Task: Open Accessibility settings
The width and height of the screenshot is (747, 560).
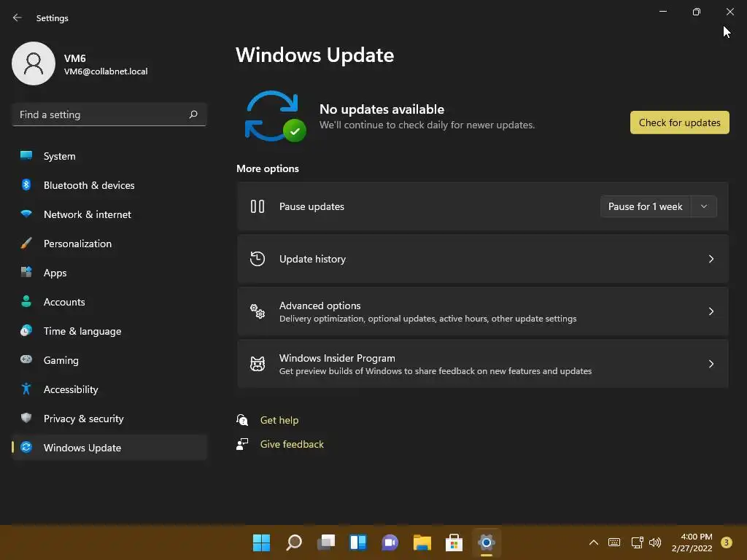Action: coord(109,389)
